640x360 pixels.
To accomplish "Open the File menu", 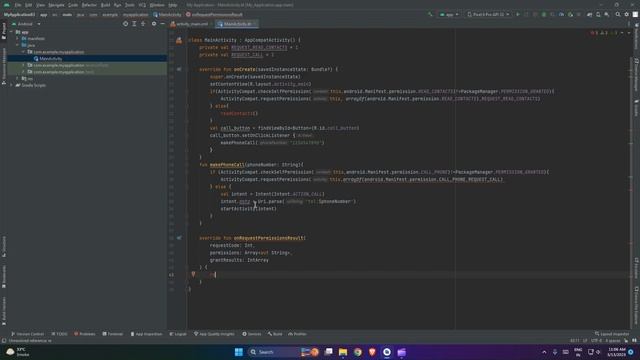I will (x=18, y=5).
